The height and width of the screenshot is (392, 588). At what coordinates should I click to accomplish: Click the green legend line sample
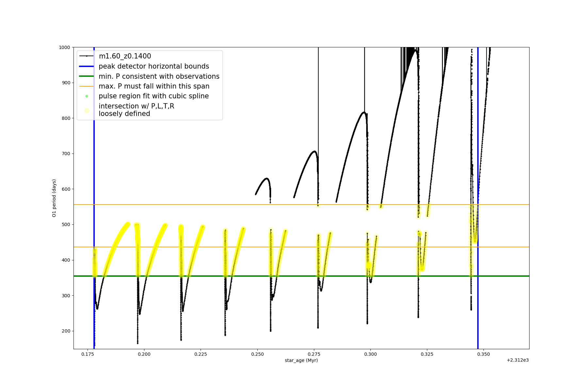[87, 76]
